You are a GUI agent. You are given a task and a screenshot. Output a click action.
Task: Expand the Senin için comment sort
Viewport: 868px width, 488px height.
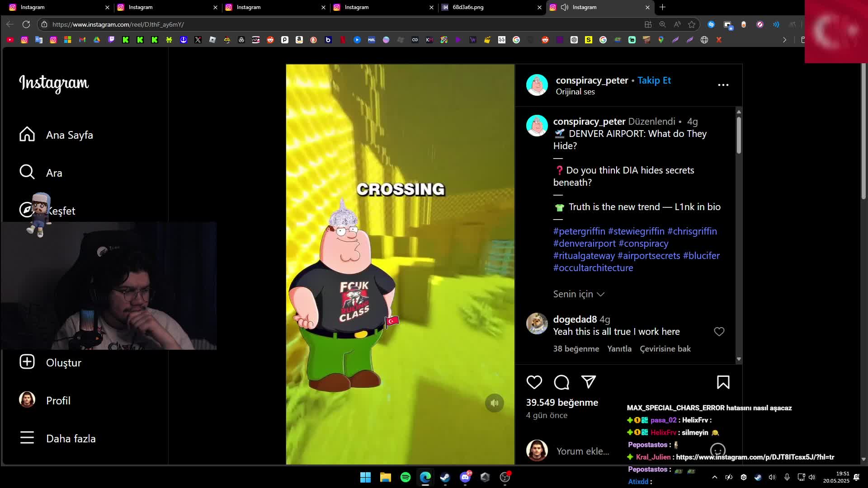click(579, 294)
